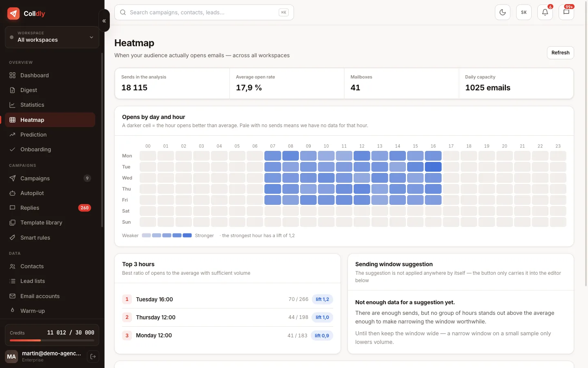Click the Lead lists icon
Screen dimensions: 588x368
(13, 281)
